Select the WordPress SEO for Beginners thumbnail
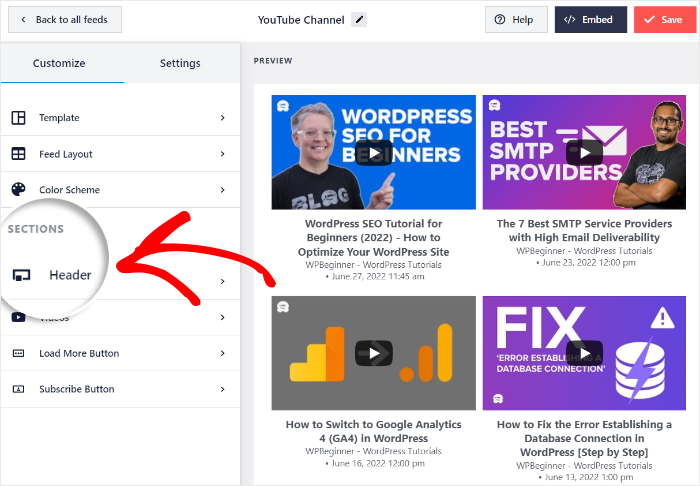700x486 pixels. click(x=374, y=152)
